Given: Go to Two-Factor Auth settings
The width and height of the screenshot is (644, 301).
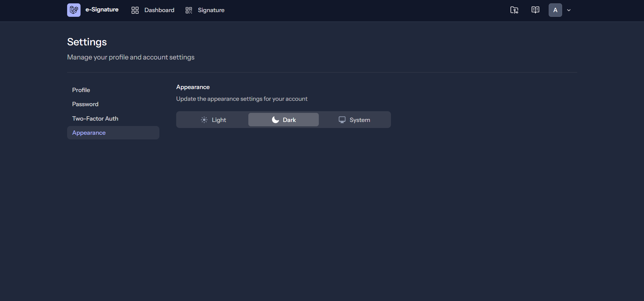Looking at the screenshot, I should pos(95,119).
